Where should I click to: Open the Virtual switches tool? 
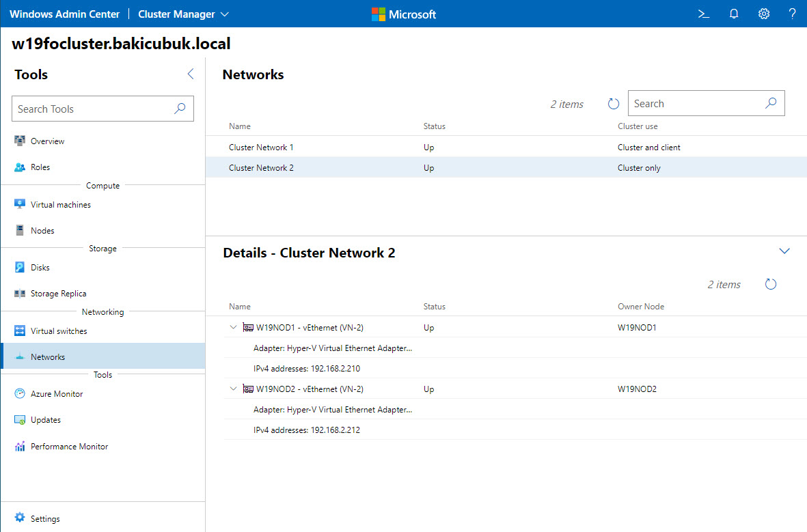click(103, 331)
